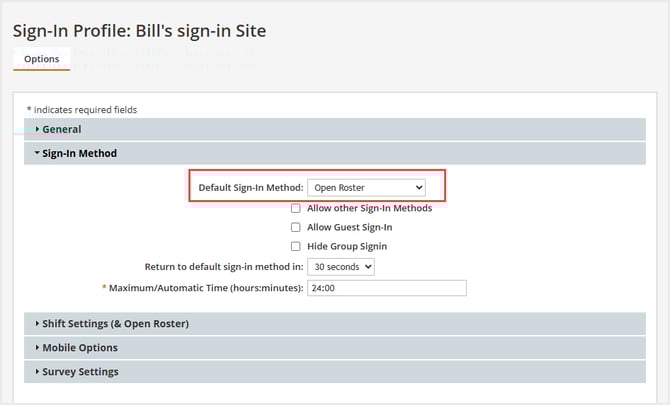The height and width of the screenshot is (405, 670).
Task: Open the 30 seconds return-time dropdown
Action: pyautogui.click(x=341, y=267)
